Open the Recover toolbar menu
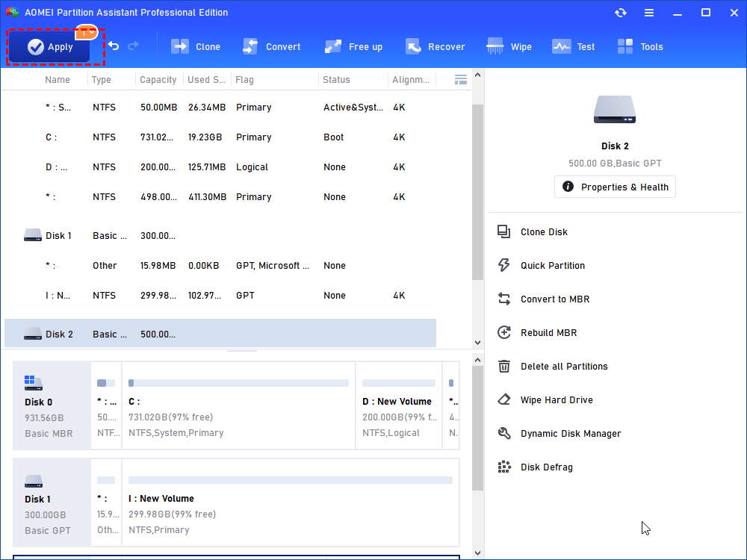The height and width of the screenshot is (560, 747). point(435,46)
